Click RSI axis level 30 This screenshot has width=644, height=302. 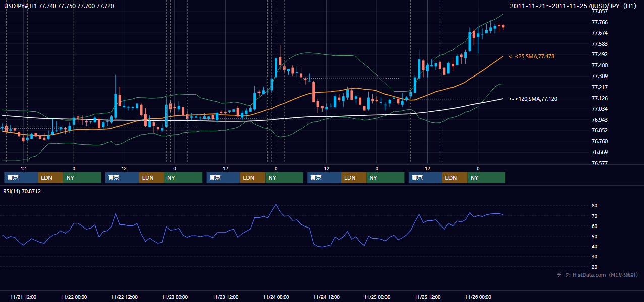tap(594, 256)
